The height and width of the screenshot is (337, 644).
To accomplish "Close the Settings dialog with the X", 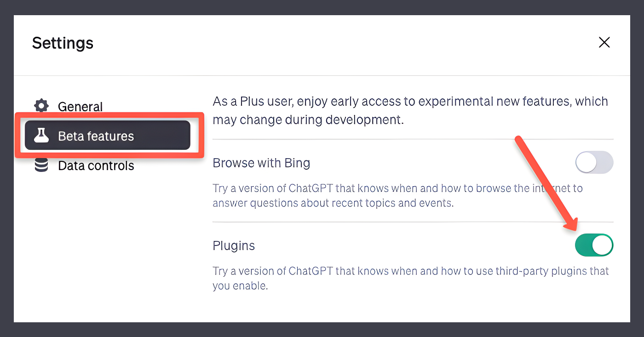I will point(604,43).
